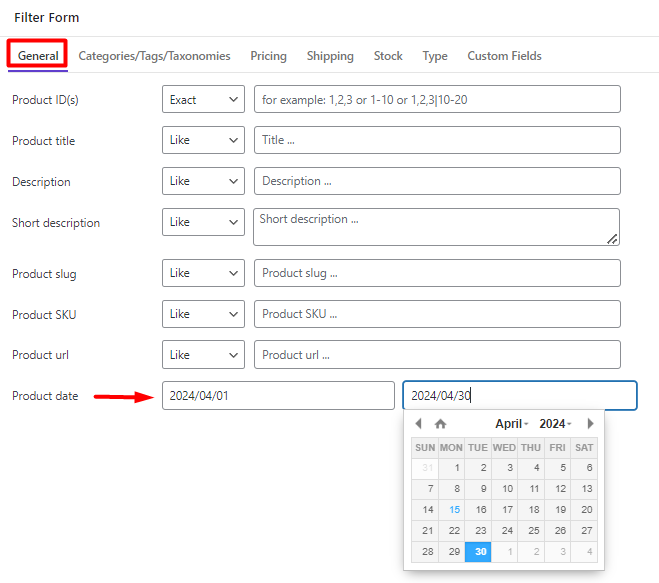
Task: Click the calendar home icon
Action: 440,424
